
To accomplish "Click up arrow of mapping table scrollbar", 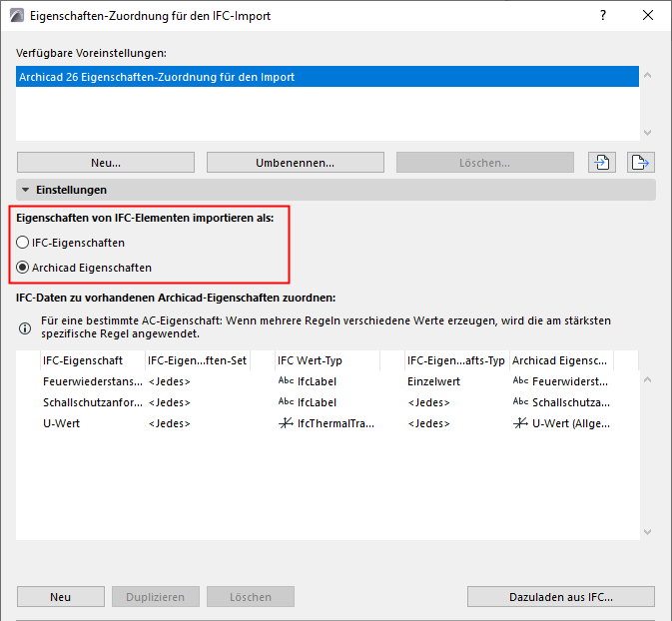I will point(648,379).
